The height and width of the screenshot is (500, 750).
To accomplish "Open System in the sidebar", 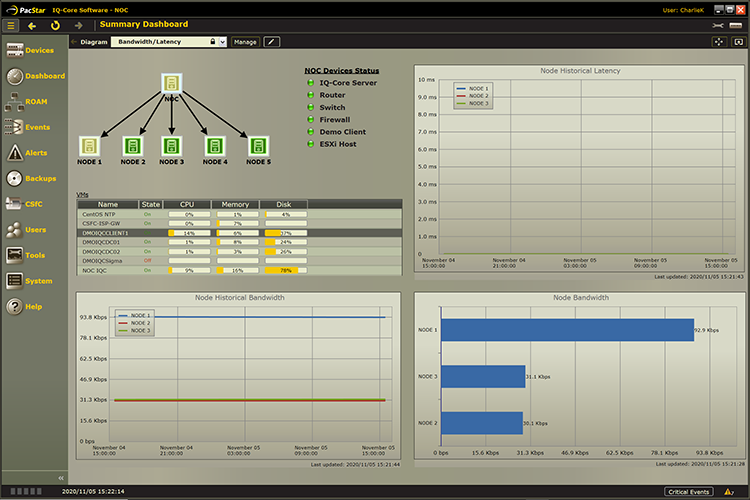I will pos(29,281).
